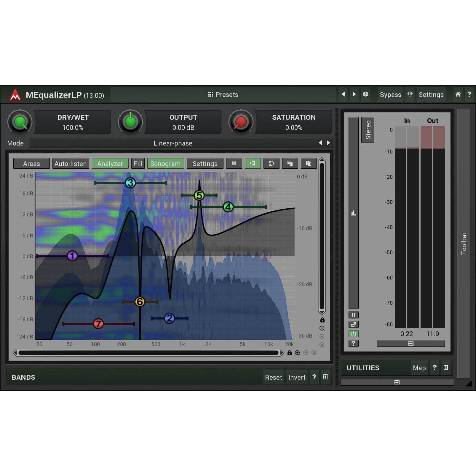Pause the level meters
The image size is (476, 476).
[353, 315]
